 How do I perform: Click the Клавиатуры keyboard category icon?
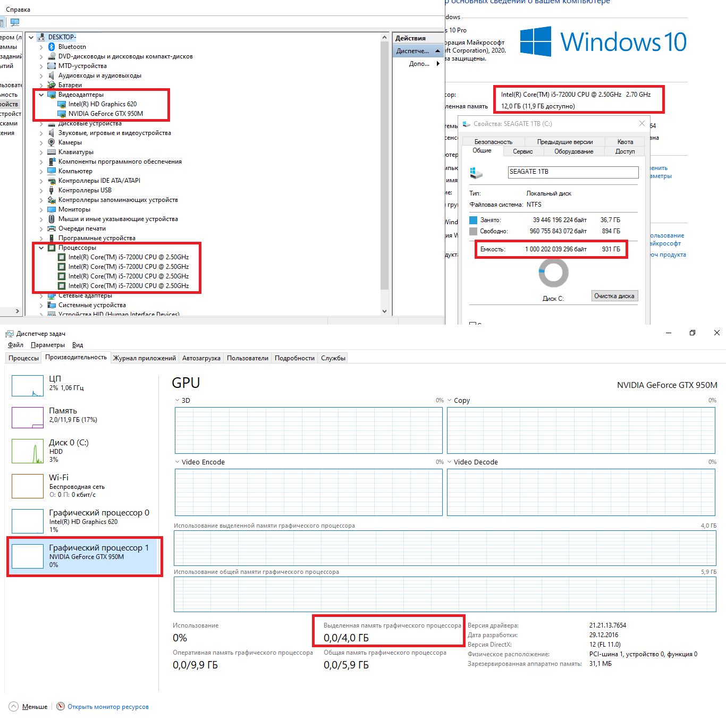point(52,152)
